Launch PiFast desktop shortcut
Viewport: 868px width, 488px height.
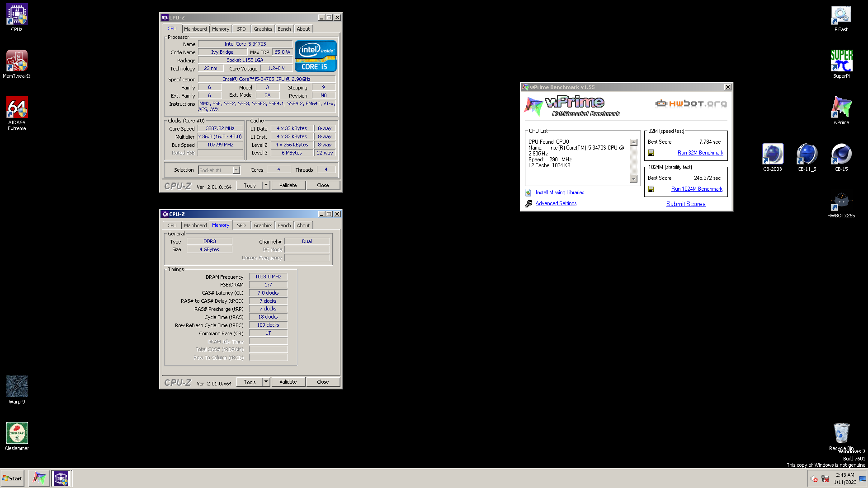coord(841,18)
